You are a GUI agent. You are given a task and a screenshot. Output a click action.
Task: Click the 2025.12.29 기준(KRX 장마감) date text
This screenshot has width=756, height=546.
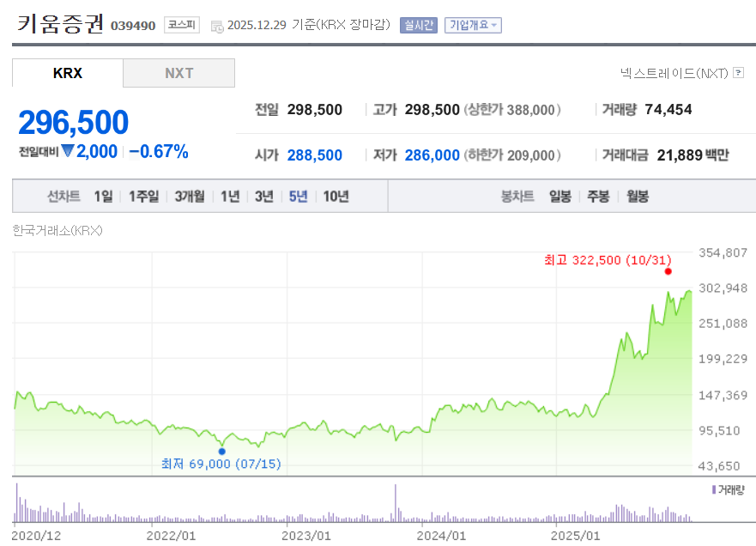(309, 25)
